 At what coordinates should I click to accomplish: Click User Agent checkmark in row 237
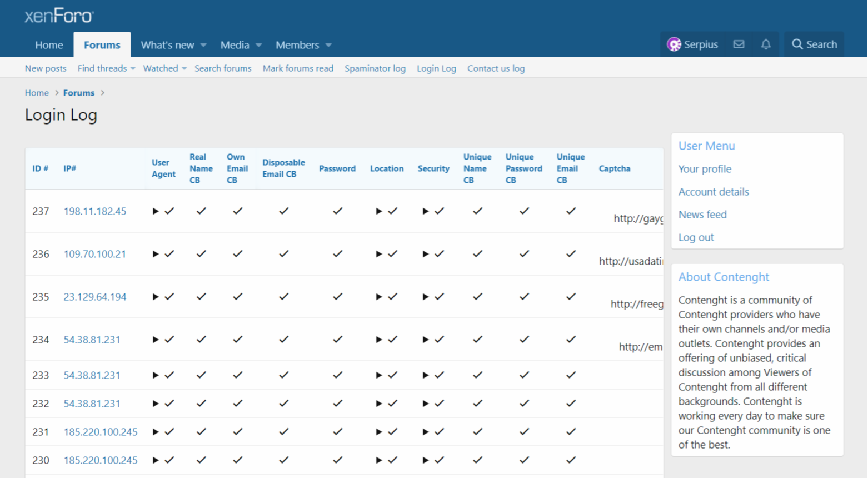coord(169,211)
